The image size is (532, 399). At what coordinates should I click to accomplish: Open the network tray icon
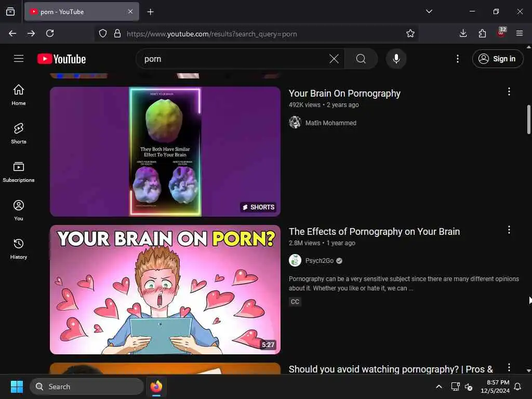tap(455, 387)
